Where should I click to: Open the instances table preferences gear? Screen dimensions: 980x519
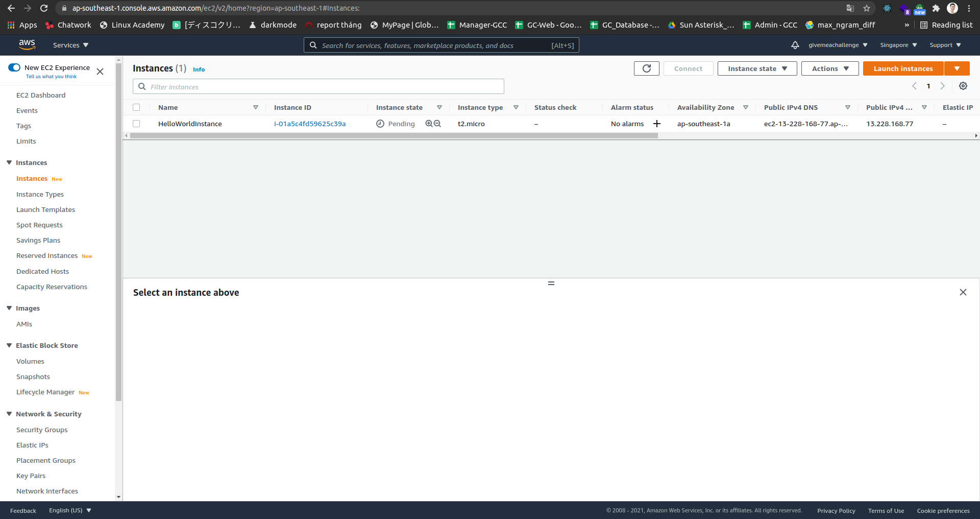[963, 86]
